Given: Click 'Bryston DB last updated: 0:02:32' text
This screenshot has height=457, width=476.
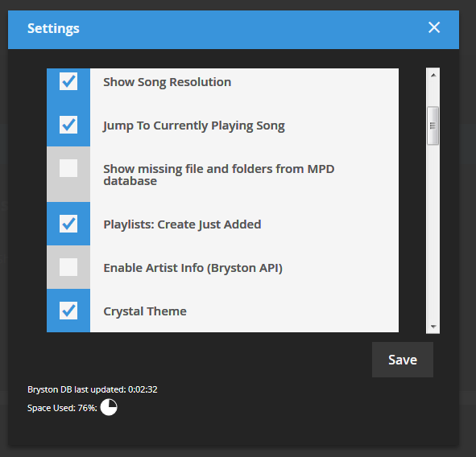Looking at the screenshot, I should (93, 389).
